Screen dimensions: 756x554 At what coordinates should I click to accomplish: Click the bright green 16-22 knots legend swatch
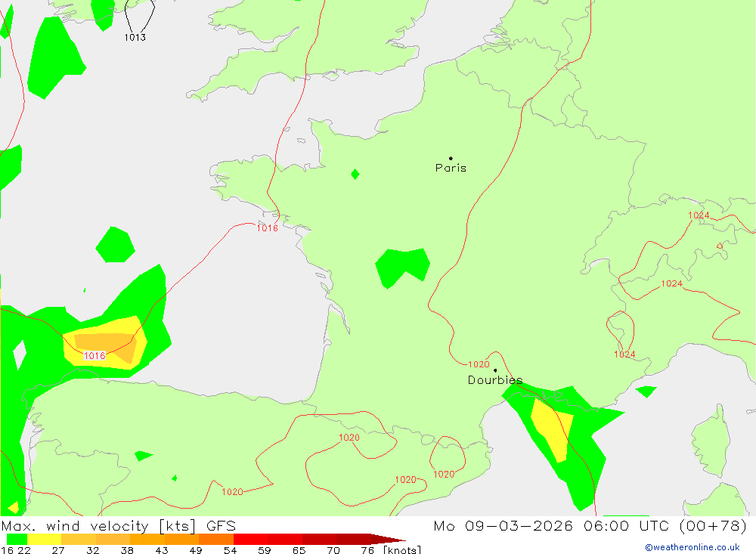coord(17,539)
